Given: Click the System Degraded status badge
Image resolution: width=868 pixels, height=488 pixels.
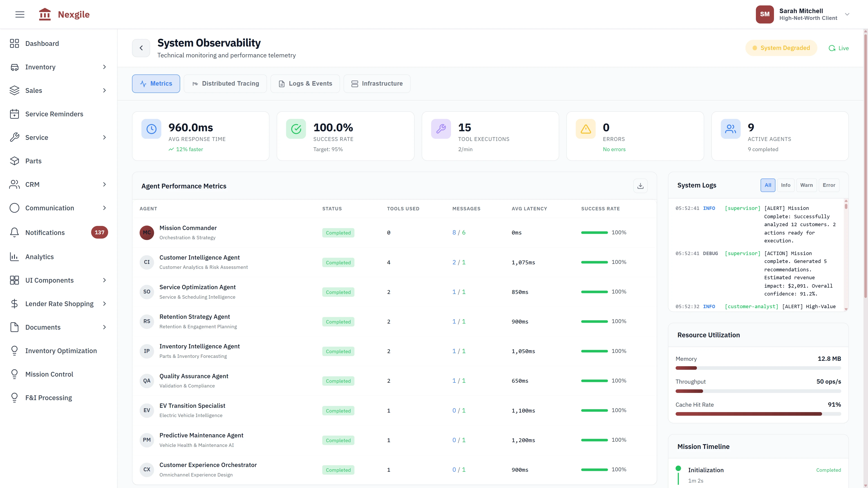Looking at the screenshot, I should 781,47.
